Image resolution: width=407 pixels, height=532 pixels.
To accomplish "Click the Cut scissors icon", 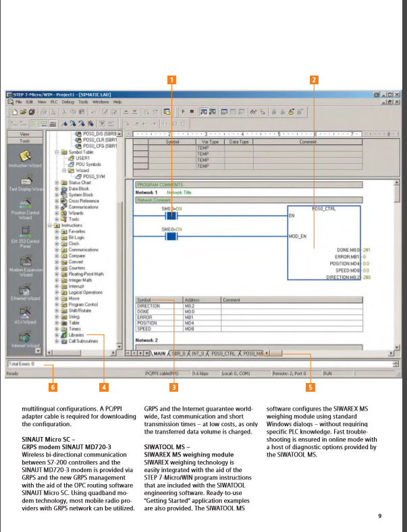I will click(x=64, y=112).
